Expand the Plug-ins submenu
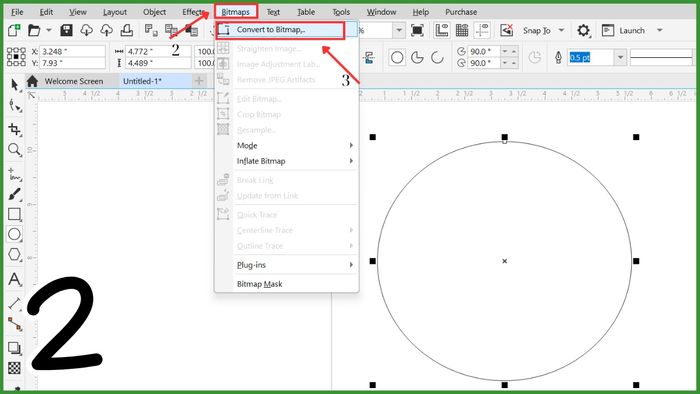 pos(295,265)
